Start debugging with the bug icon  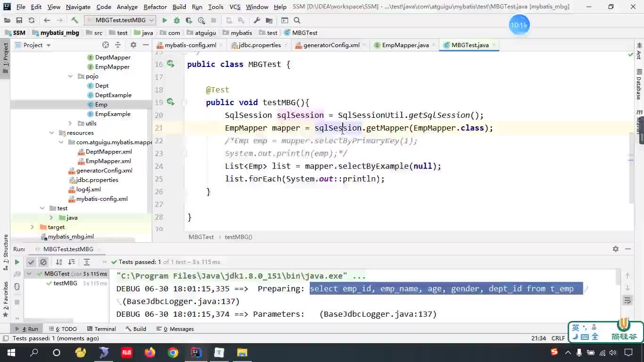(x=177, y=20)
